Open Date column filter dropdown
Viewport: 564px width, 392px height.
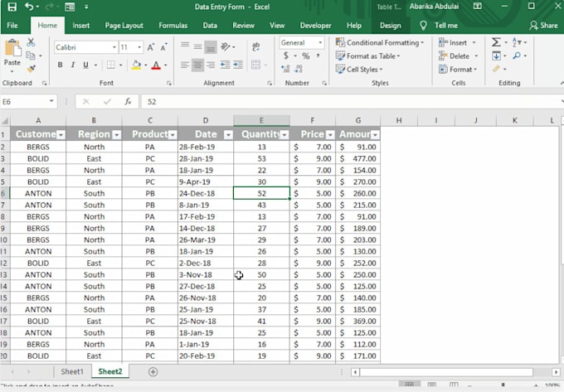[228, 135]
